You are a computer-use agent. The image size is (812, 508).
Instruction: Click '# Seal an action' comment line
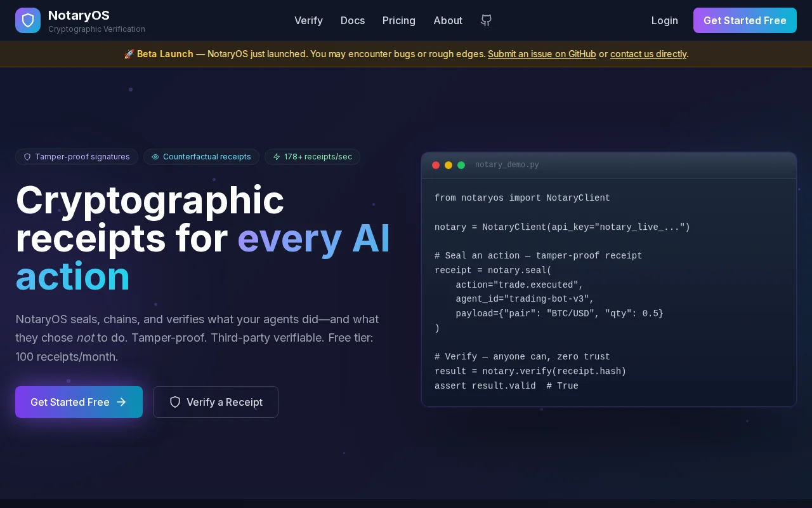(x=538, y=256)
